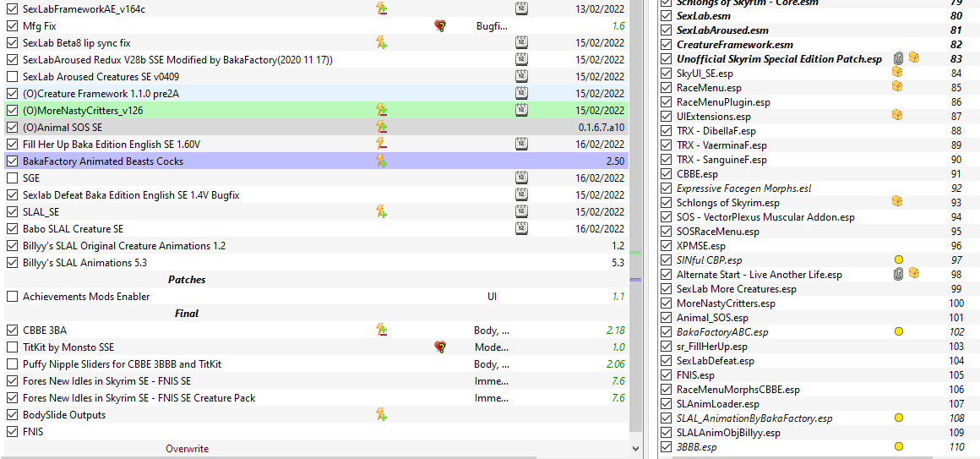Click the calendar icon on Babo SLAL Creature SE row

coord(521,228)
